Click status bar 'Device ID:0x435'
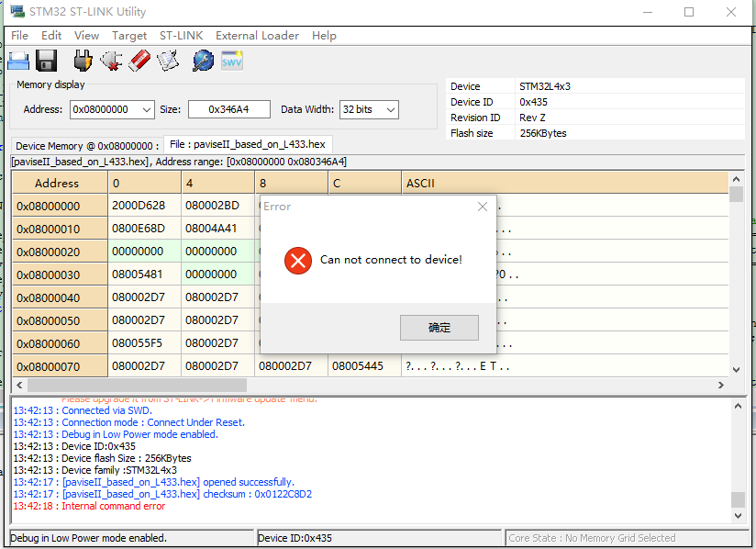This screenshot has height=549, width=756. (x=380, y=538)
